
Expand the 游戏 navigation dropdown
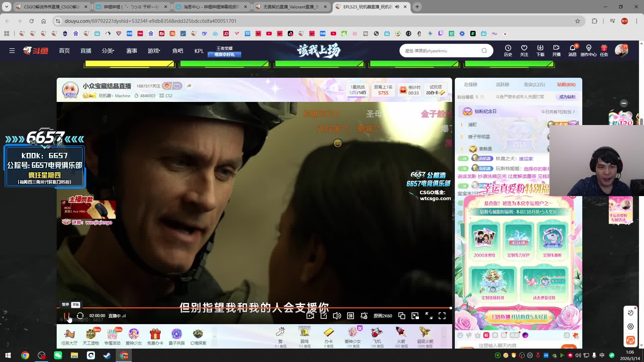(x=154, y=51)
